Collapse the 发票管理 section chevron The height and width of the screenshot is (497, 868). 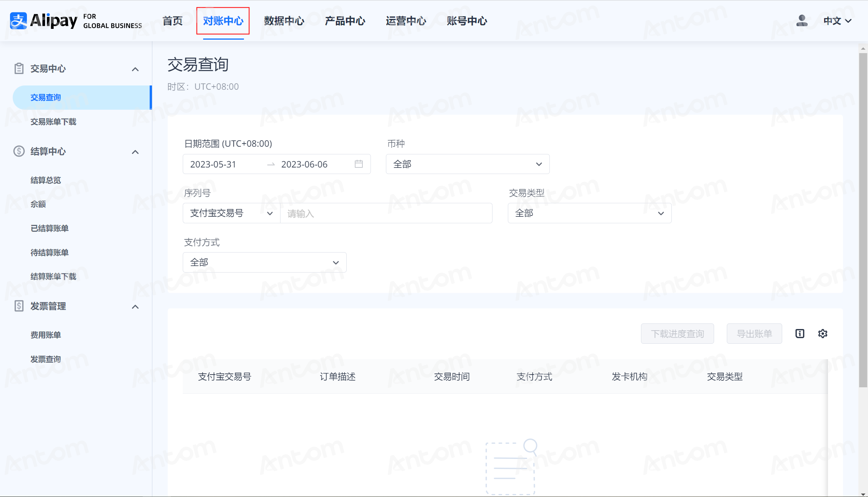[135, 307]
